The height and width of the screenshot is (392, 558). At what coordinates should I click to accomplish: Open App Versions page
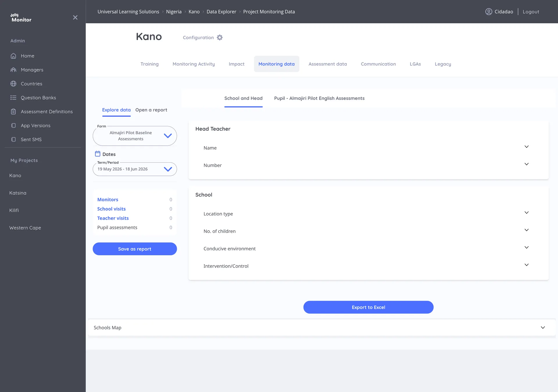[35, 125]
